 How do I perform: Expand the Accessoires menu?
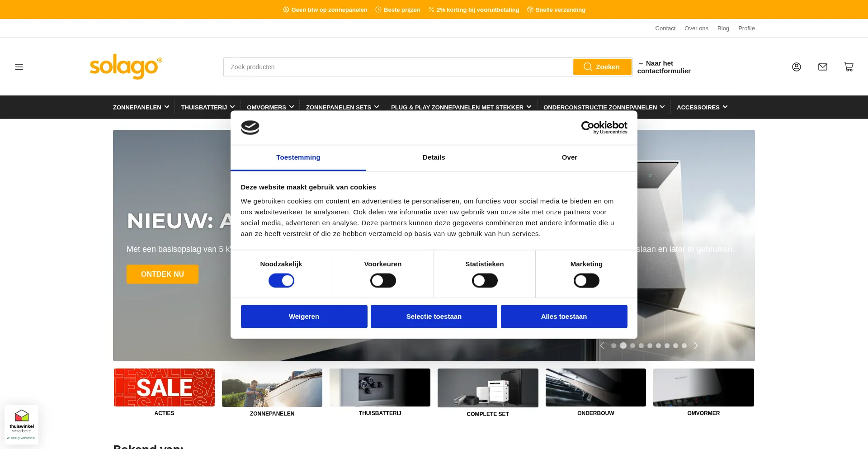pyautogui.click(x=702, y=107)
